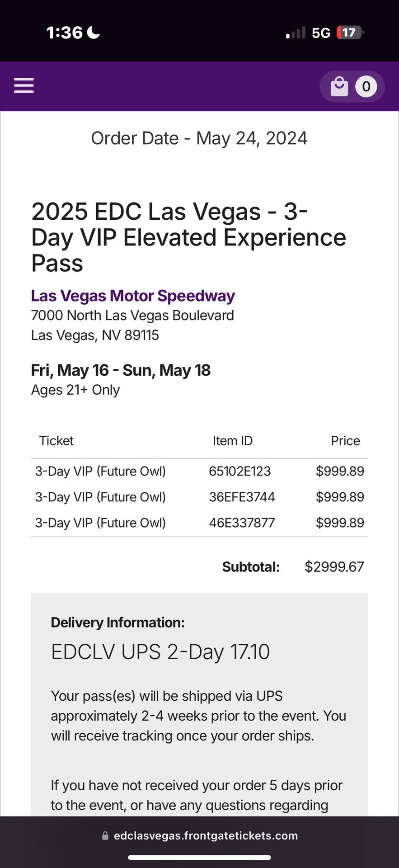This screenshot has height=868, width=399.
Task: Tap the edclasvegas.frontgatetickets.com address bar
Action: pyautogui.click(x=200, y=836)
